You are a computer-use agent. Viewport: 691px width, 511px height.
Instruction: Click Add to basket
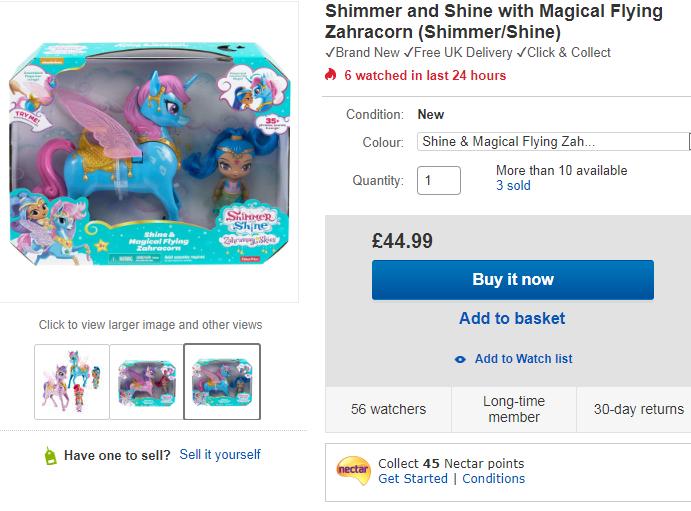tap(512, 318)
